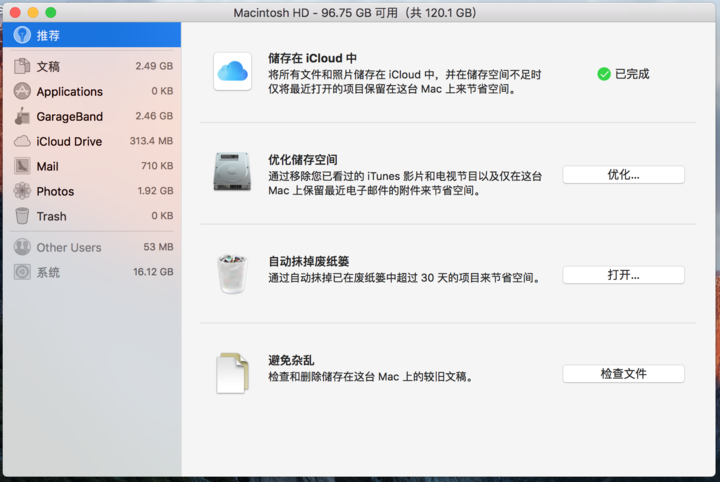Open the Trash storage category
The height and width of the screenshot is (482, 720).
click(x=92, y=216)
